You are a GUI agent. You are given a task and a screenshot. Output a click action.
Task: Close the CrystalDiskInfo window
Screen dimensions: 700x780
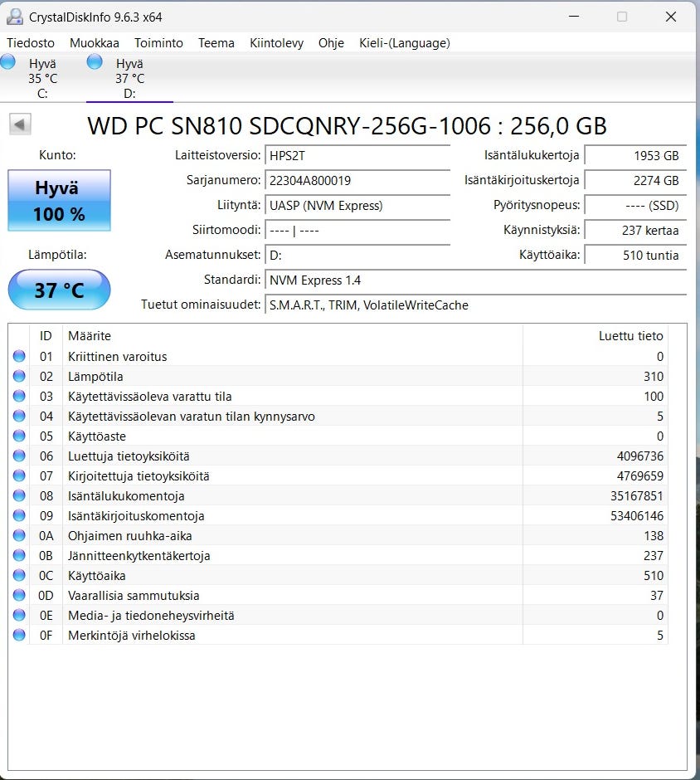click(x=671, y=17)
